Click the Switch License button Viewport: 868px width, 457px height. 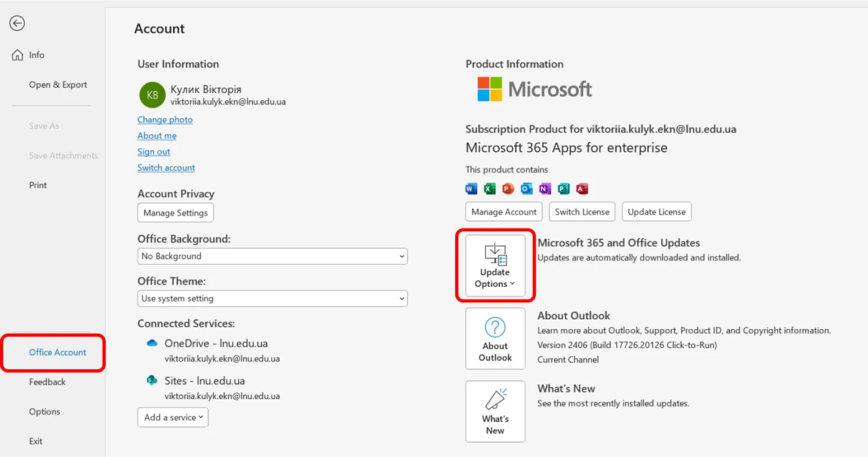click(582, 212)
